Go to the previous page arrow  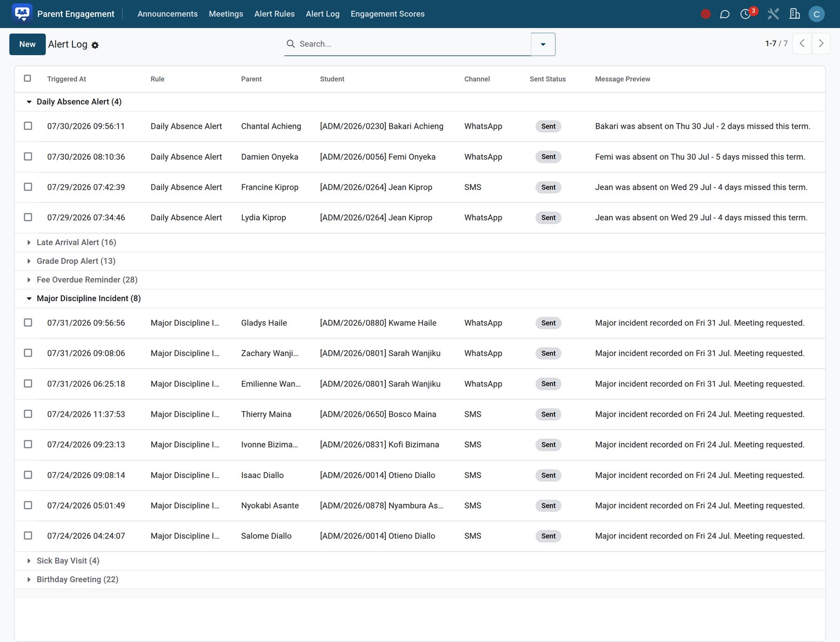coord(802,44)
